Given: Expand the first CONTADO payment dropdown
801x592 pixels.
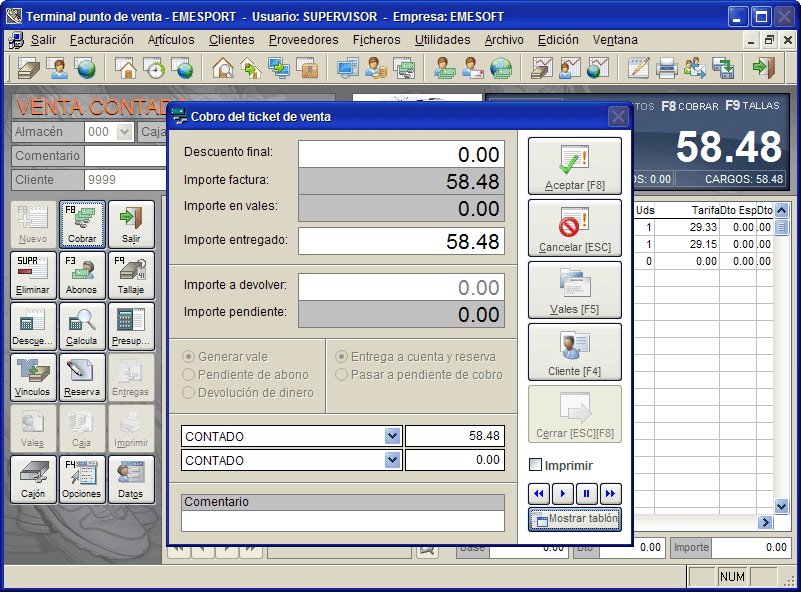Looking at the screenshot, I should tap(392, 436).
